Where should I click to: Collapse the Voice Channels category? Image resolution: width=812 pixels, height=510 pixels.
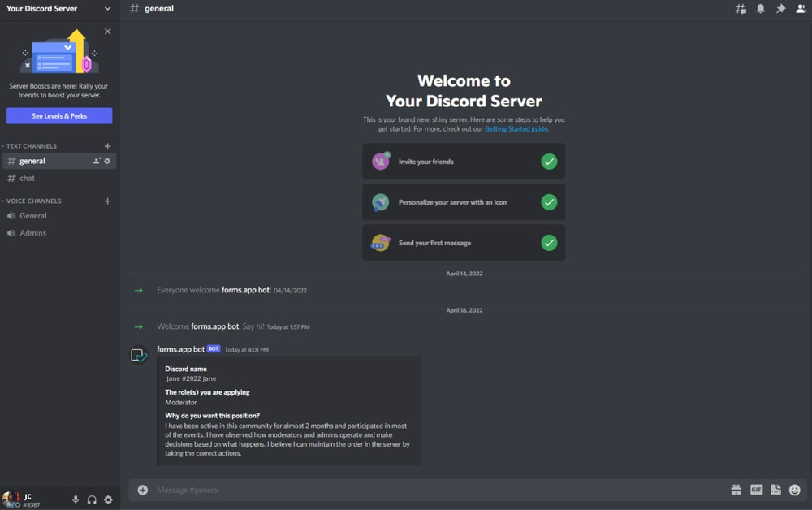click(x=33, y=201)
